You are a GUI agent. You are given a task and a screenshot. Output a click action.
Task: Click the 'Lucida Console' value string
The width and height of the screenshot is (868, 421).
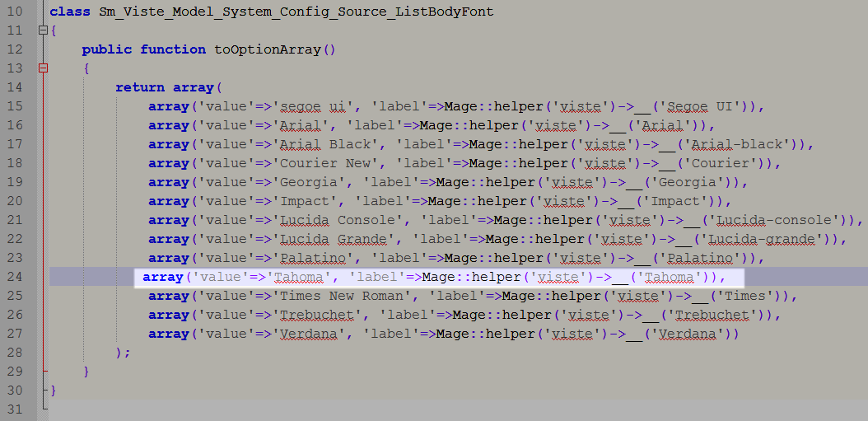(x=337, y=220)
